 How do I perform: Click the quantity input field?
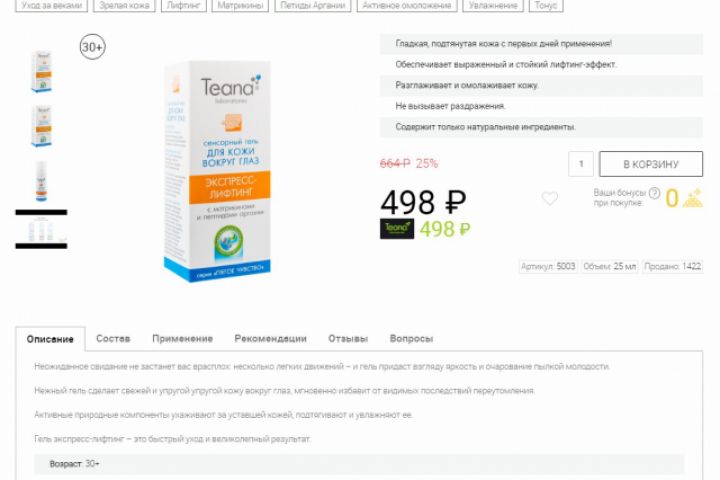581,164
